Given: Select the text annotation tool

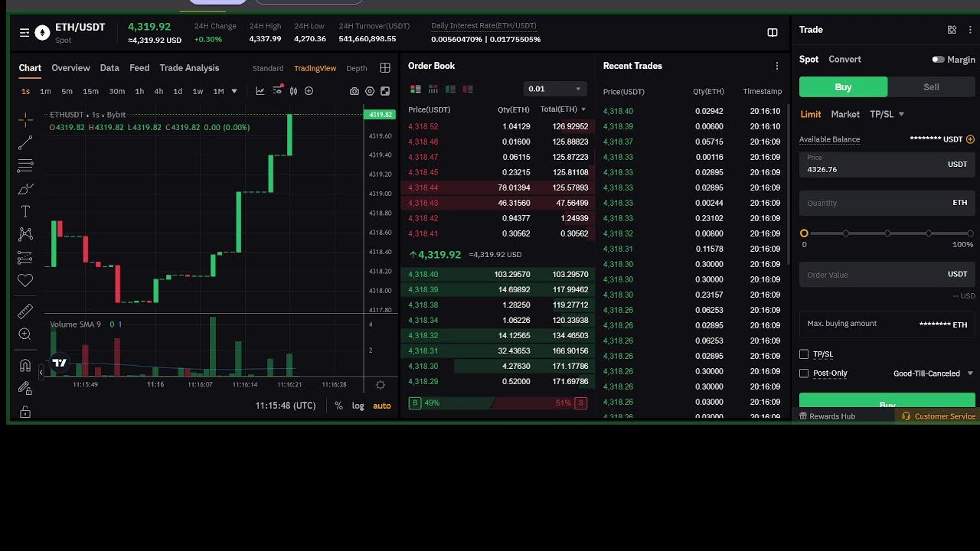Looking at the screenshot, I should (x=25, y=211).
